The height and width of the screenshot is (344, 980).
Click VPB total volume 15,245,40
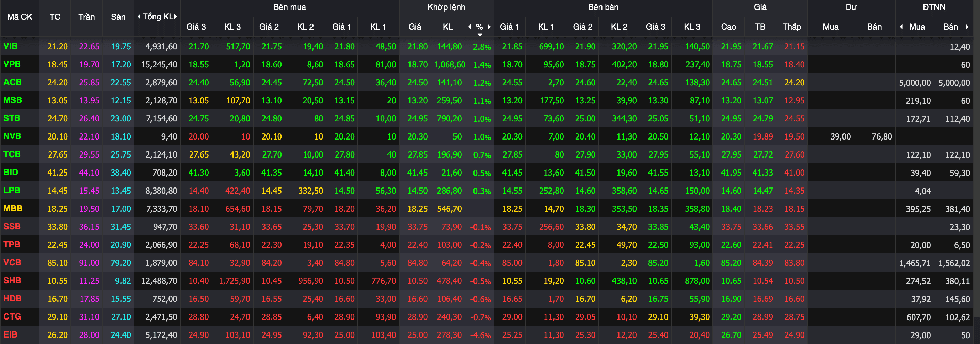pos(159,65)
